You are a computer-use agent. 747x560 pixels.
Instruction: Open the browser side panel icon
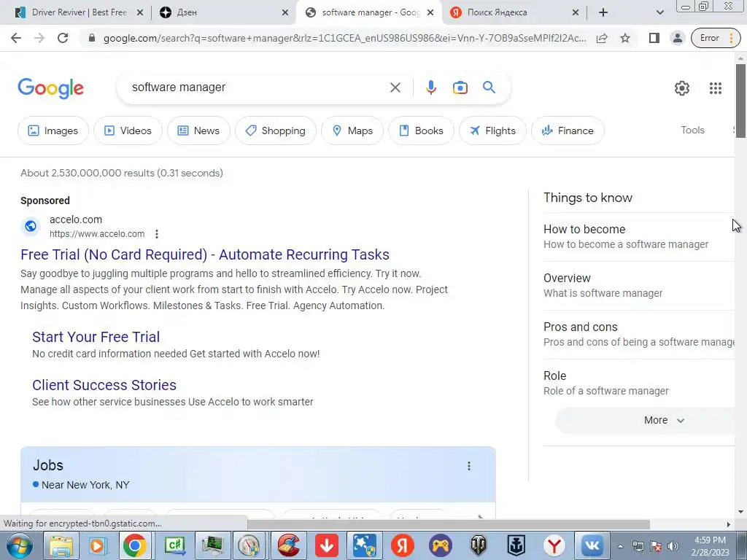coord(654,38)
